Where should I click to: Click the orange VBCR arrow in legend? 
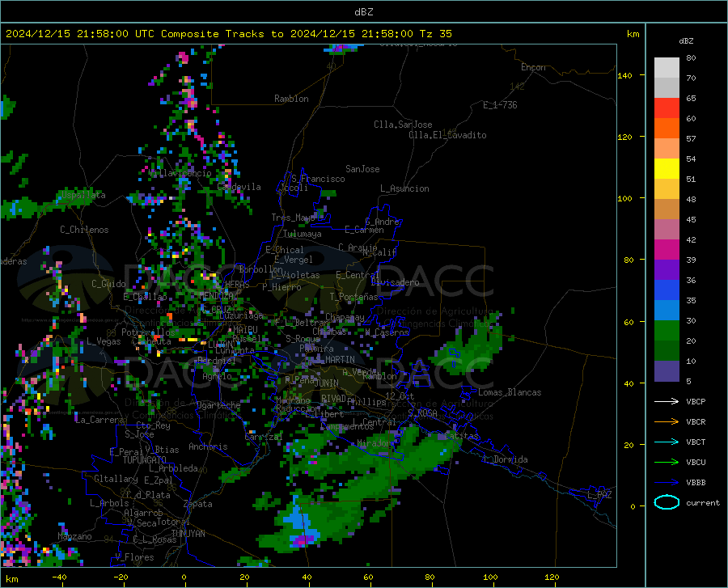tap(667, 422)
